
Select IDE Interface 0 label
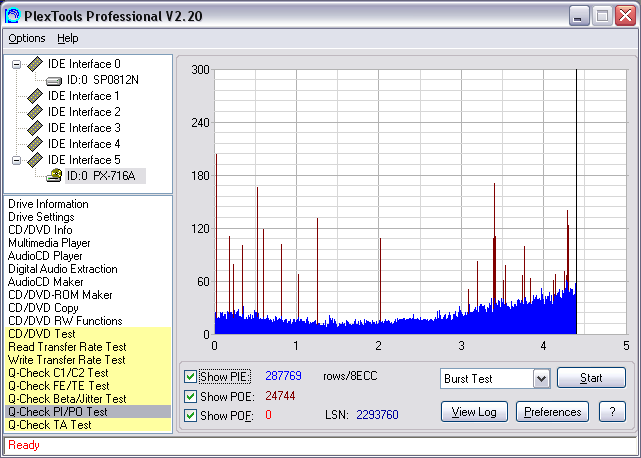(x=84, y=64)
